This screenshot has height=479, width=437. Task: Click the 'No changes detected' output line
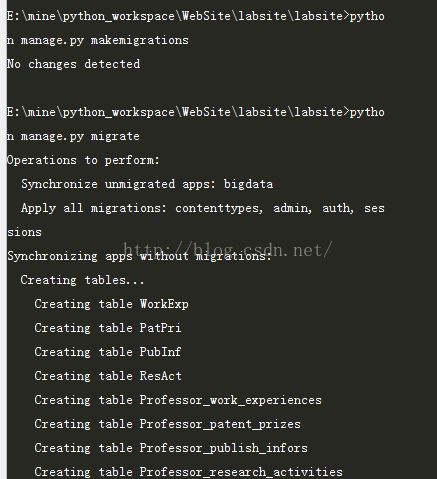click(x=73, y=64)
